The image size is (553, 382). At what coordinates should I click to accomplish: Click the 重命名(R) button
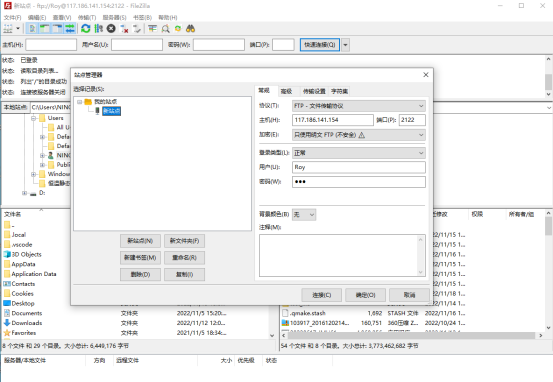point(184,258)
